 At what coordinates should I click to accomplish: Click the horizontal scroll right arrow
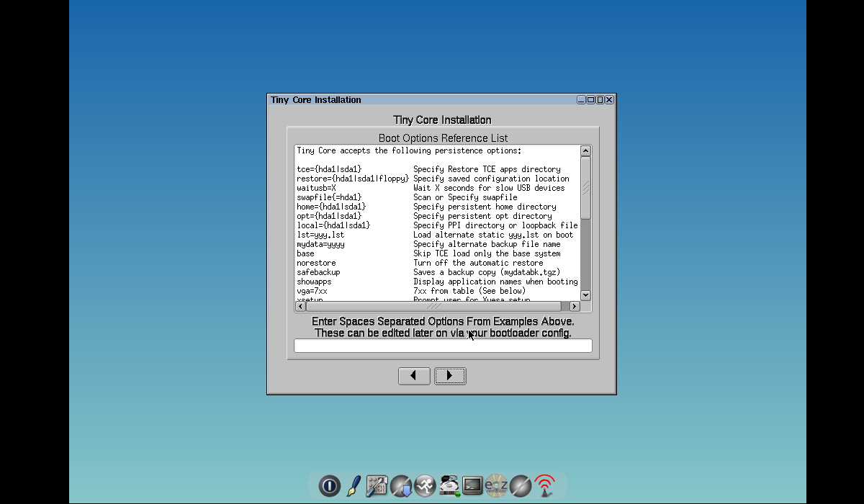[575, 307]
